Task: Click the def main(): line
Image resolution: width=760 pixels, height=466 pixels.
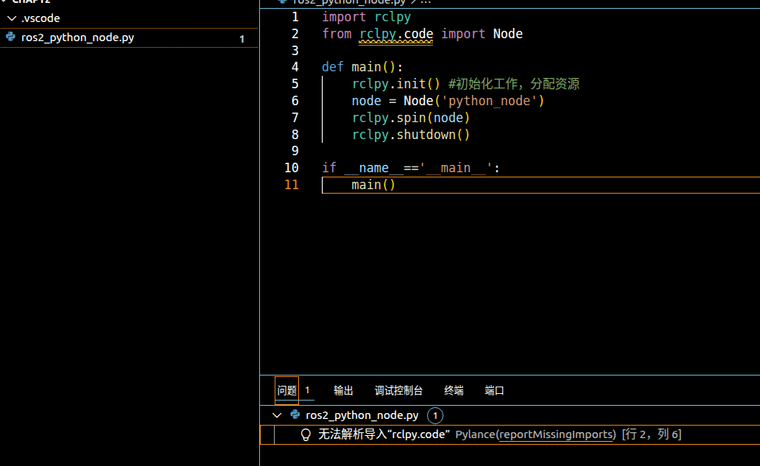Action: click(x=362, y=67)
